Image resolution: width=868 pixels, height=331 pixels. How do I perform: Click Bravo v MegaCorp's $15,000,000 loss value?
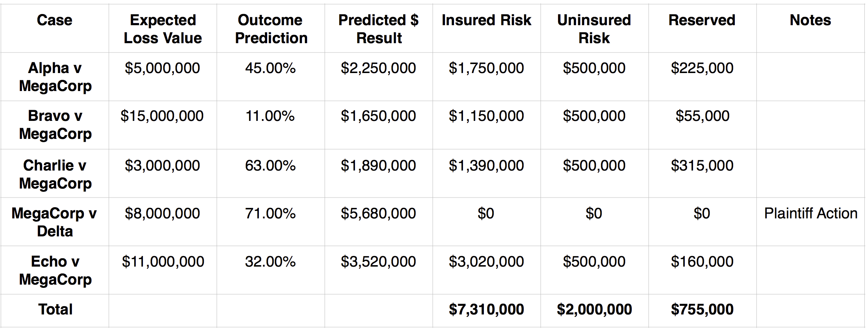162,116
